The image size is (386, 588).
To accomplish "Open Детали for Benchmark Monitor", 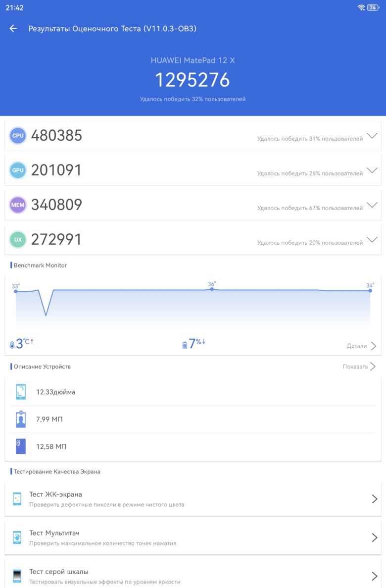I will click(356, 346).
